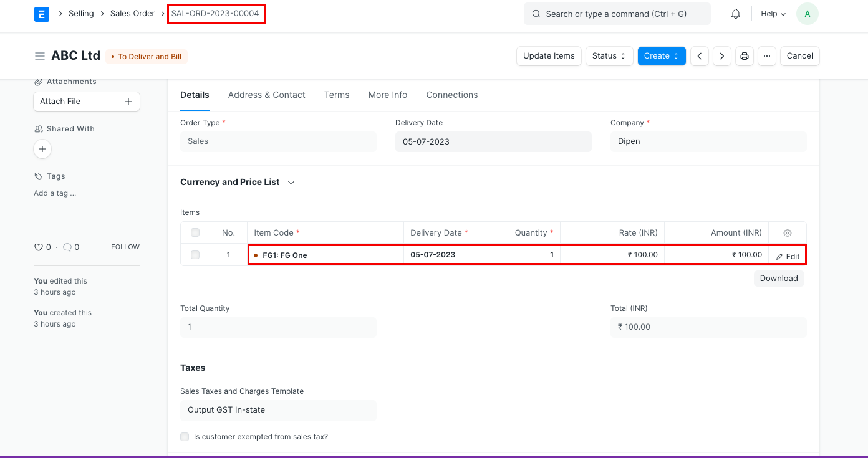
Task: Download the items table
Action: point(778,278)
